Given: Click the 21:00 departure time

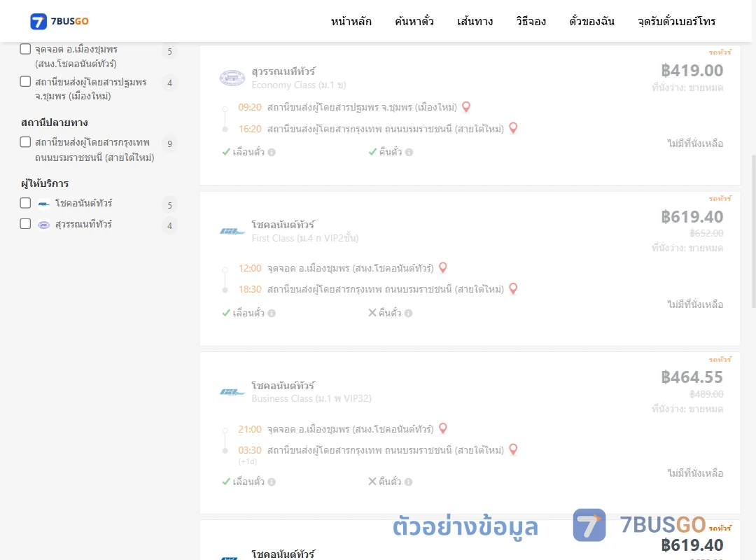Looking at the screenshot, I should point(250,429).
